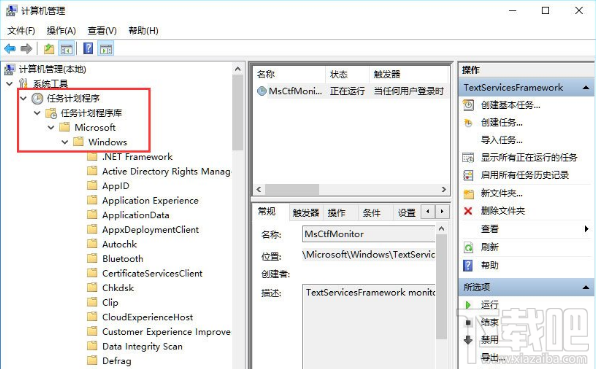Open the 文件(F) menu
This screenshot has height=369, width=596.
point(21,31)
